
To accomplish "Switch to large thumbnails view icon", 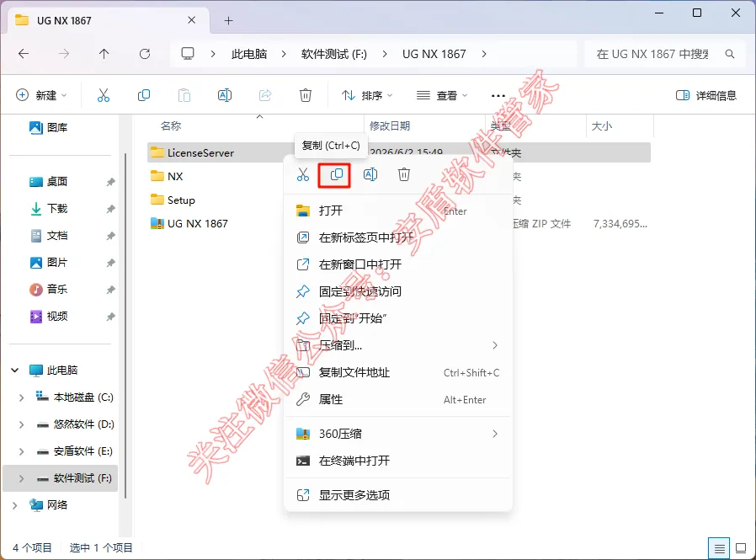I will pos(741,548).
